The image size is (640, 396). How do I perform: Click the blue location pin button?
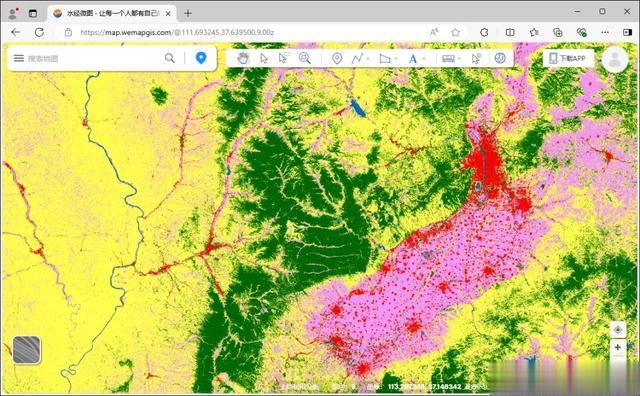(201, 58)
